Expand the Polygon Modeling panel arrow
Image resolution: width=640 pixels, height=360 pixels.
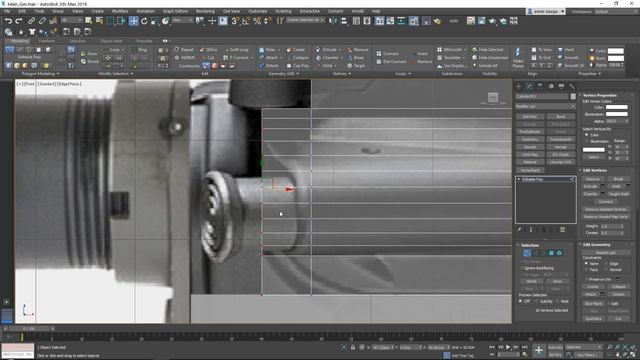(x=58, y=74)
